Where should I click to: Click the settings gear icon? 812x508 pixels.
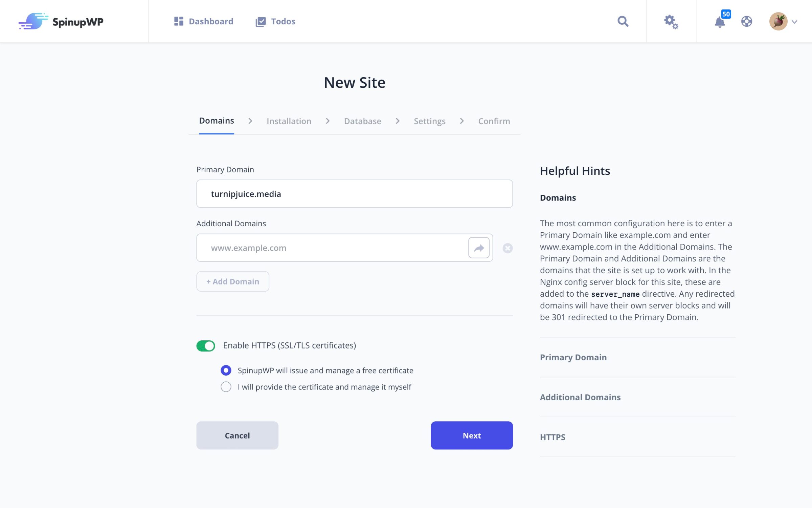[671, 21]
